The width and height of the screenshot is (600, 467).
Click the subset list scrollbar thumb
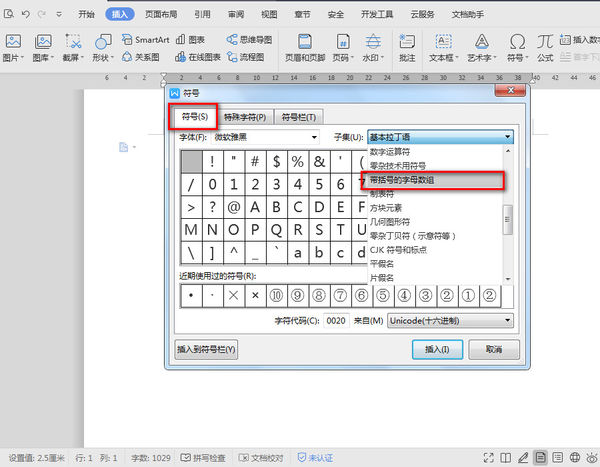pyautogui.click(x=507, y=220)
